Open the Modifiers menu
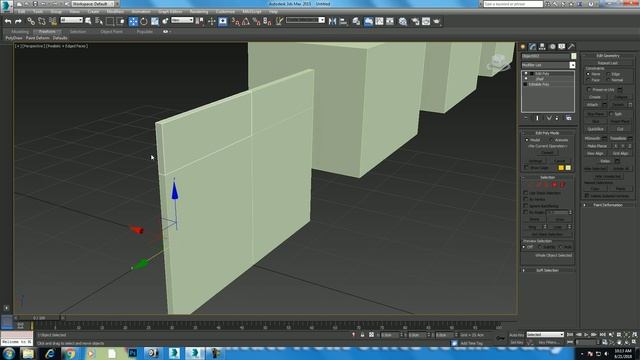 click(115, 11)
